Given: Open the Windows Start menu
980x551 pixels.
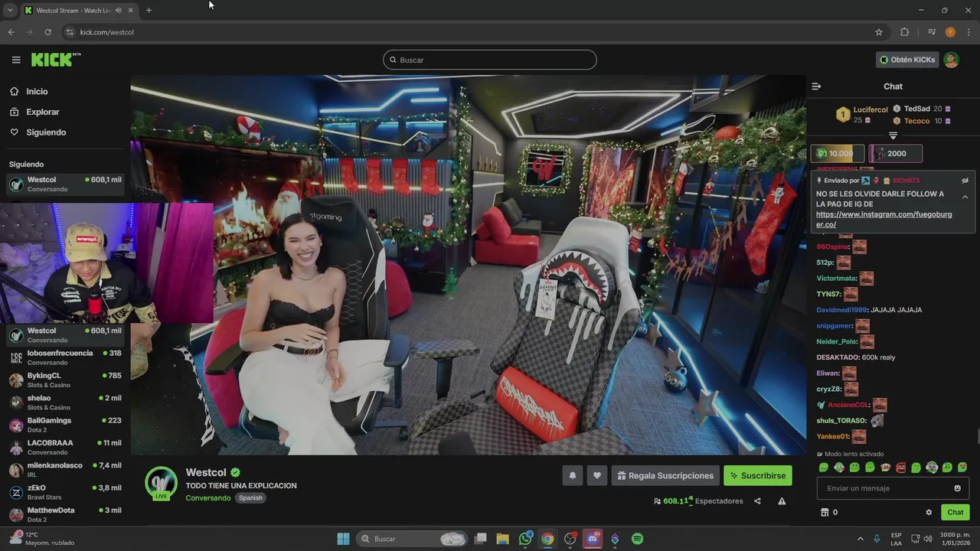Looking at the screenshot, I should click(343, 539).
